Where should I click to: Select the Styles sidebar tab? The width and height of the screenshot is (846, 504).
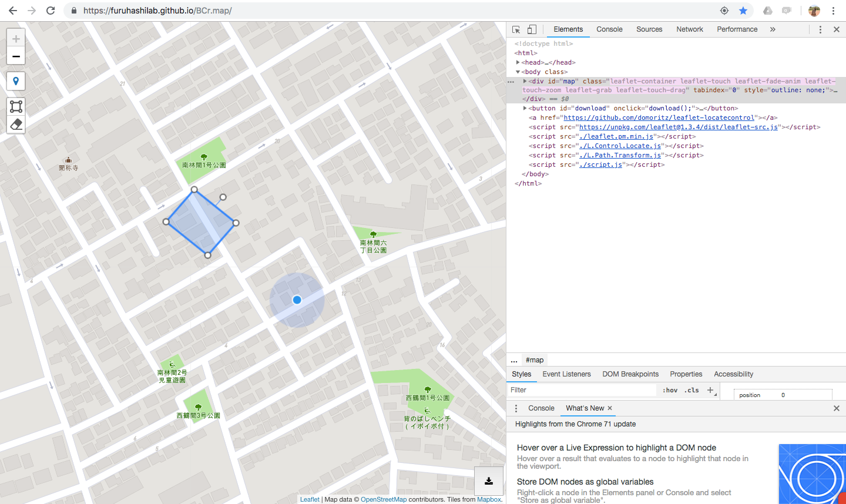tap(521, 374)
